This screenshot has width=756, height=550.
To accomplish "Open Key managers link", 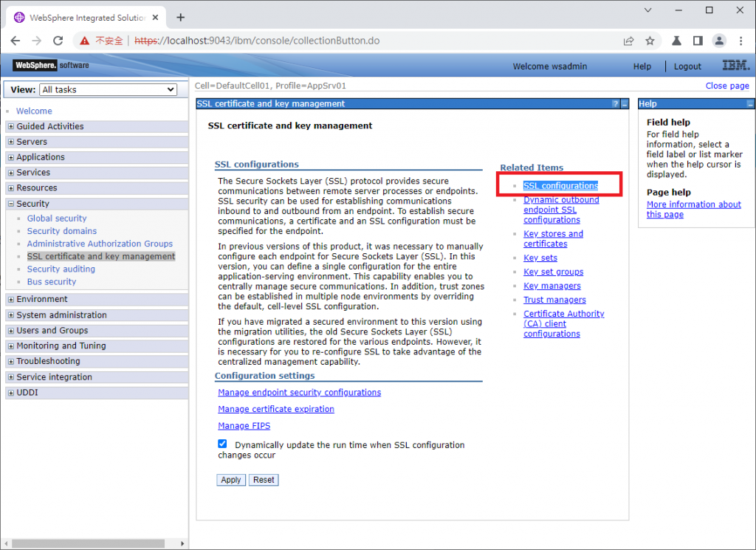I will [552, 286].
